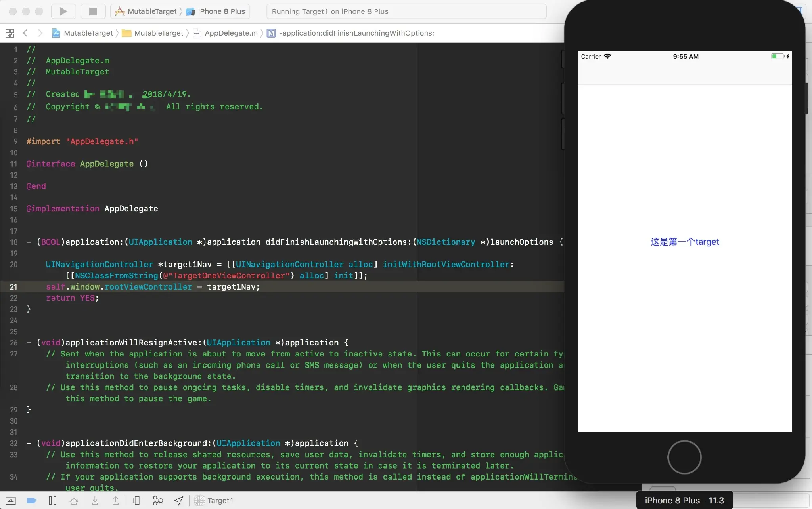The height and width of the screenshot is (509, 812).
Task: Click the Running Target1 activity status field
Action: click(x=406, y=11)
